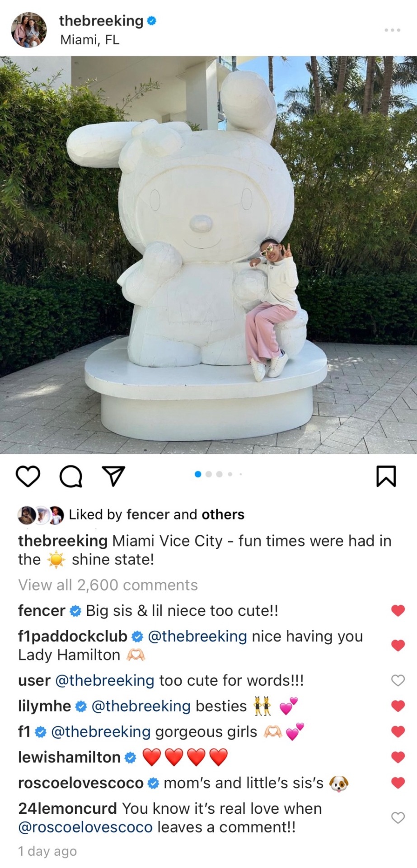Open the three-dot post options menu
The width and height of the screenshot is (417, 868).
coord(392,30)
